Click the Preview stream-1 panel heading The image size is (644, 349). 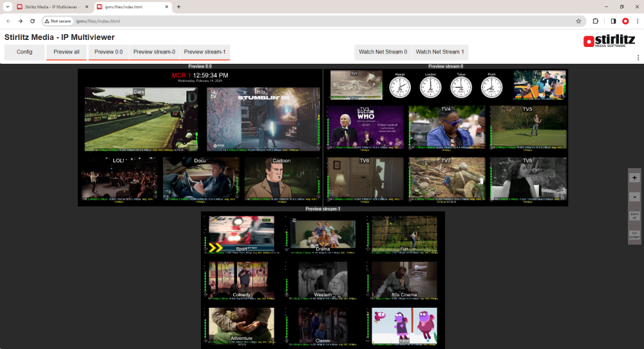[323, 209]
